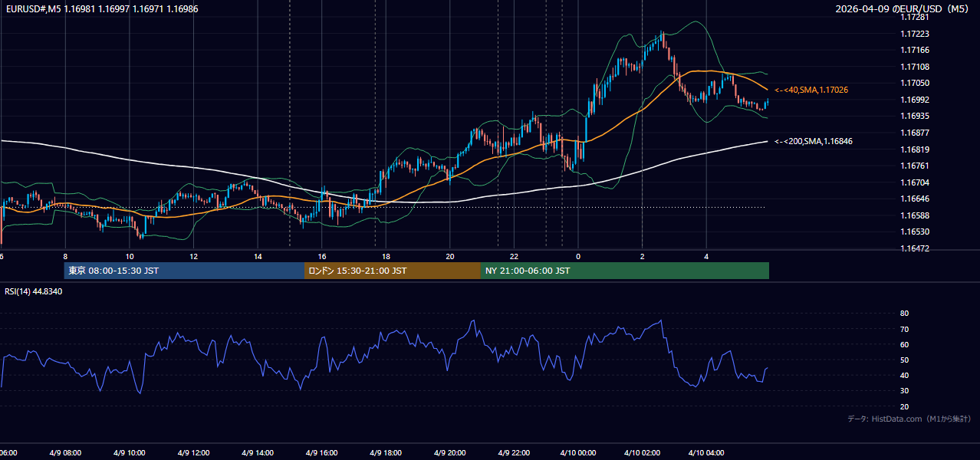Click price axis value 1.16992
Image resolution: width=980 pixels, height=460 pixels.
click(915, 100)
